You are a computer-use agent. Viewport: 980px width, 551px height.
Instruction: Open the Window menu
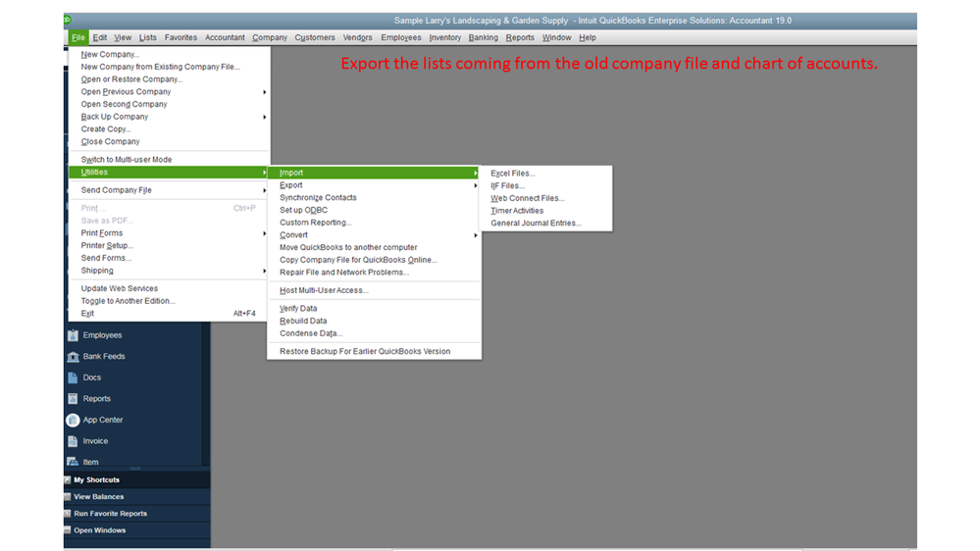click(556, 37)
